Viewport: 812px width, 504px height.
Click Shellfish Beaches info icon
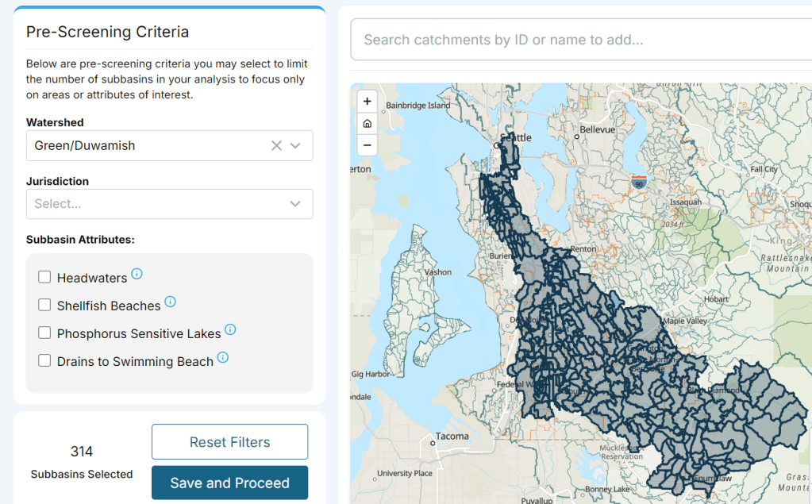(x=170, y=302)
